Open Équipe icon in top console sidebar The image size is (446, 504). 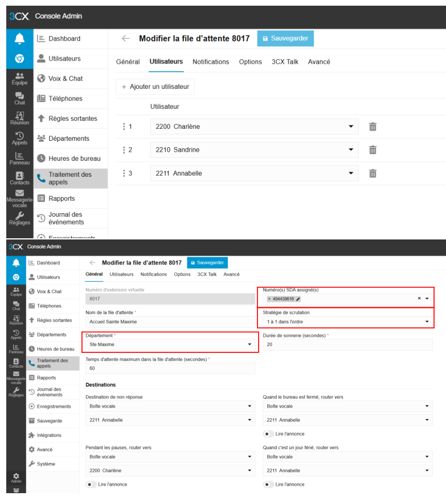click(x=19, y=79)
